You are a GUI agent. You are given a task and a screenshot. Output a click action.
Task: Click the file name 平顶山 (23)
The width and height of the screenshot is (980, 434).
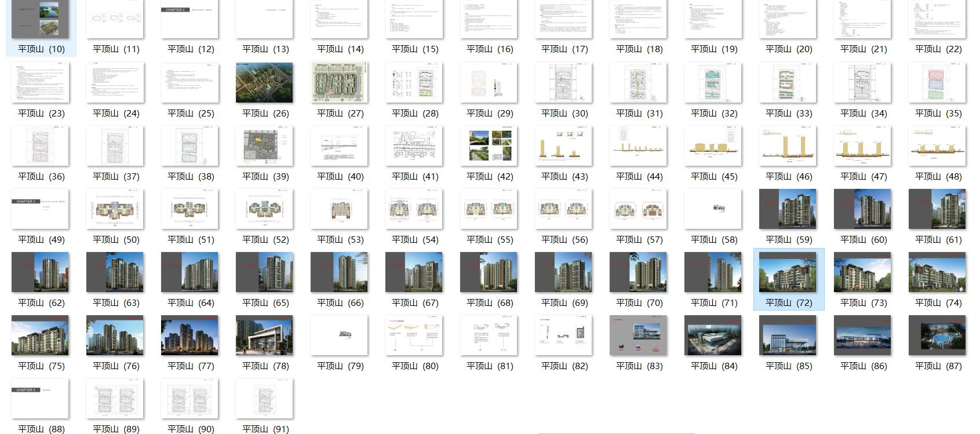coord(41,114)
